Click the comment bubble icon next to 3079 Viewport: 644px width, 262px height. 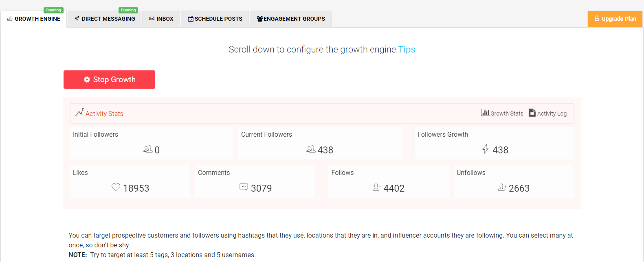pos(244,187)
